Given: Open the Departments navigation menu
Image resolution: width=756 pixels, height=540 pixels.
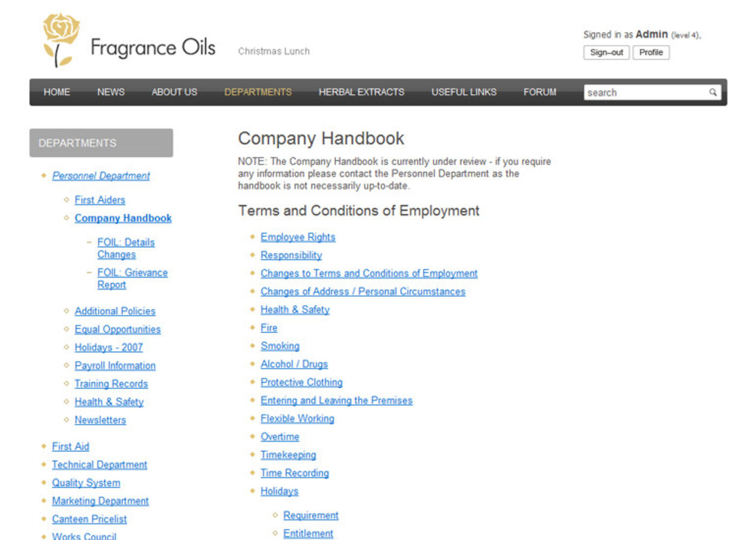Looking at the screenshot, I should 258,92.
